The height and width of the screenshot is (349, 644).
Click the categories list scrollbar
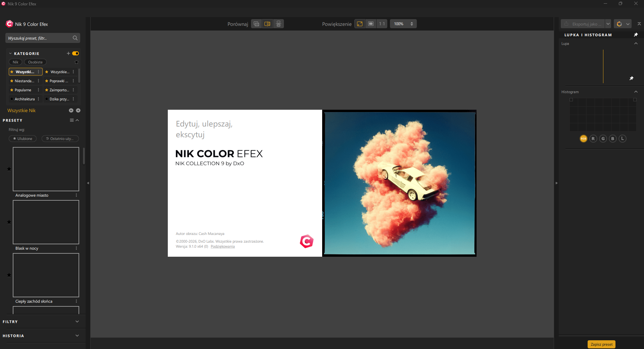pyautogui.click(x=79, y=76)
